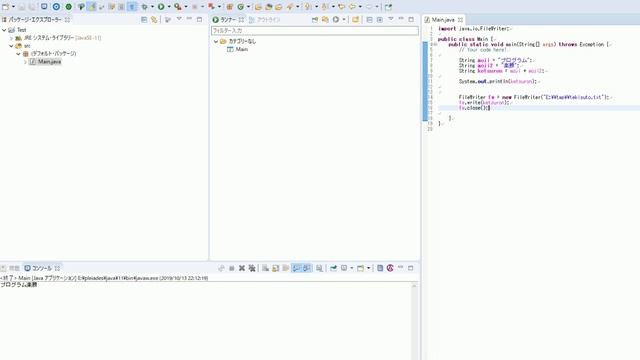
Task: Run the program with green Run icon
Action: pos(161,7)
